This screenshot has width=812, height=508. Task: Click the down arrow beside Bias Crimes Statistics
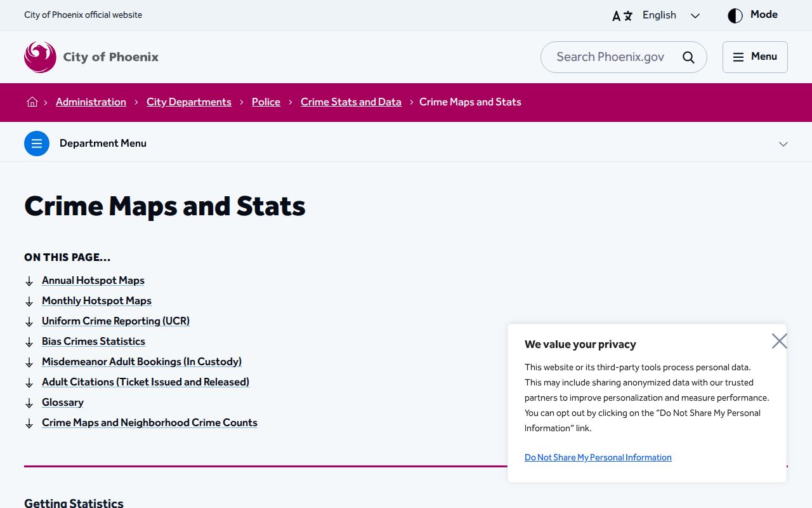[29, 342]
